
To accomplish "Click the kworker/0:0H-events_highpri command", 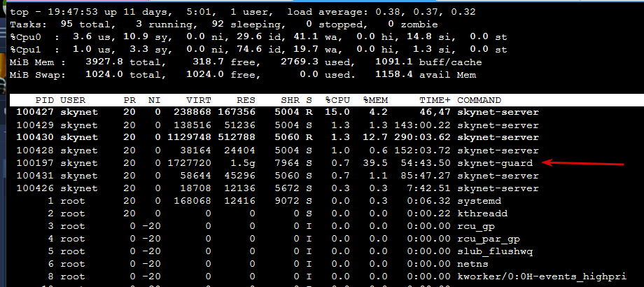I will click(542, 276).
